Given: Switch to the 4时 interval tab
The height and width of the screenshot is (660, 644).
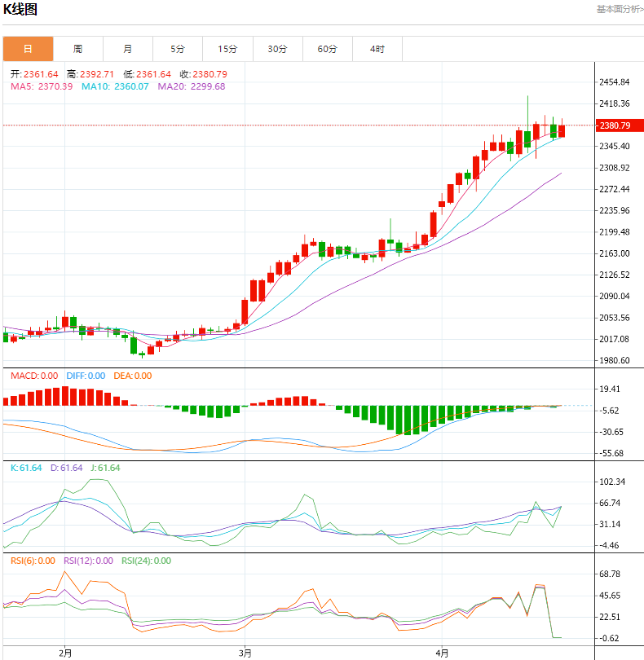Looking at the screenshot, I should coord(377,49).
